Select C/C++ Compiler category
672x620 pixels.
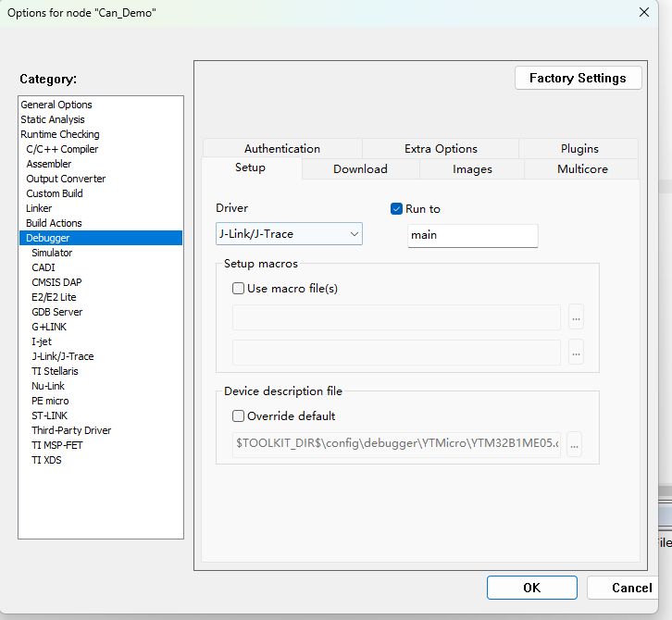(x=62, y=149)
